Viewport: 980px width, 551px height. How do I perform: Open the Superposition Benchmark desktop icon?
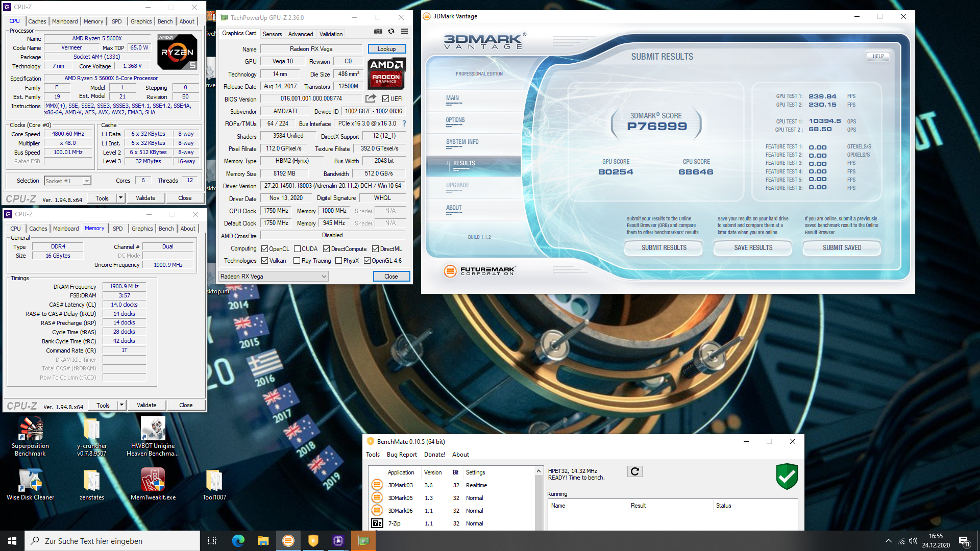pyautogui.click(x=30, y=436)
